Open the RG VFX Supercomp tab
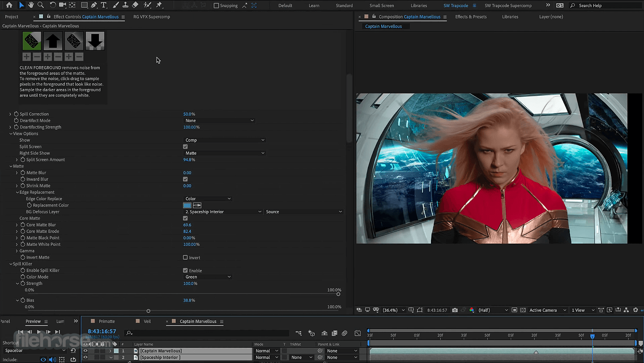The image size is (644, 363). click(152, 17)
